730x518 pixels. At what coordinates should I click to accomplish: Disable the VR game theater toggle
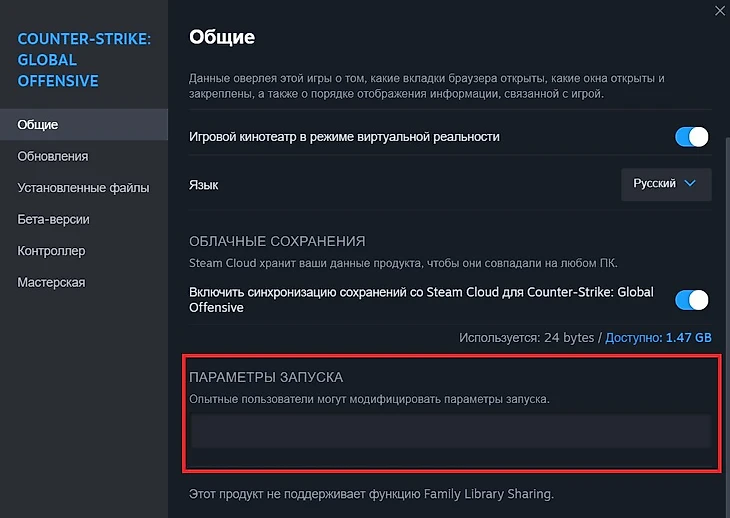pos(692,137)
